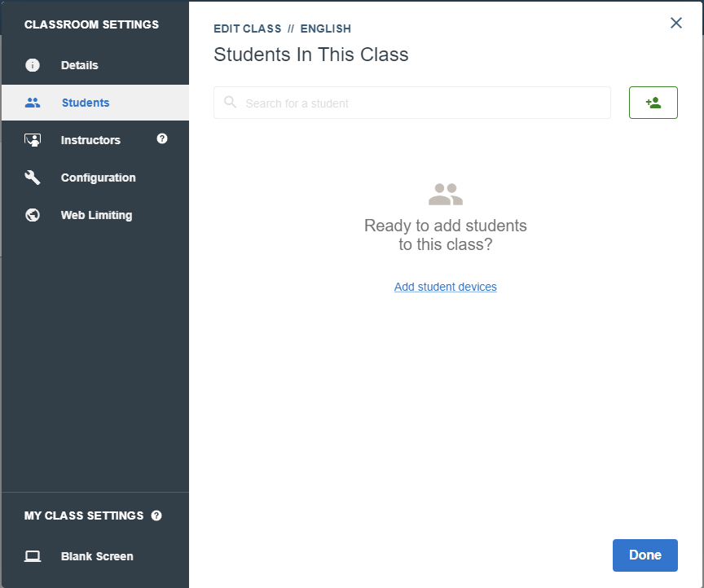Follow the Add student devices link

click(x=446, y=287)
